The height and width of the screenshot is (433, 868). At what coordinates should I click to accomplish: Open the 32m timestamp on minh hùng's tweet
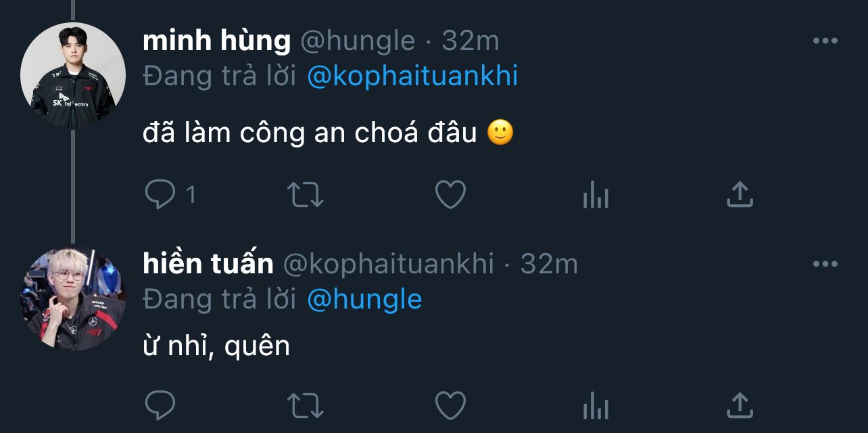[x=471, y=41]
